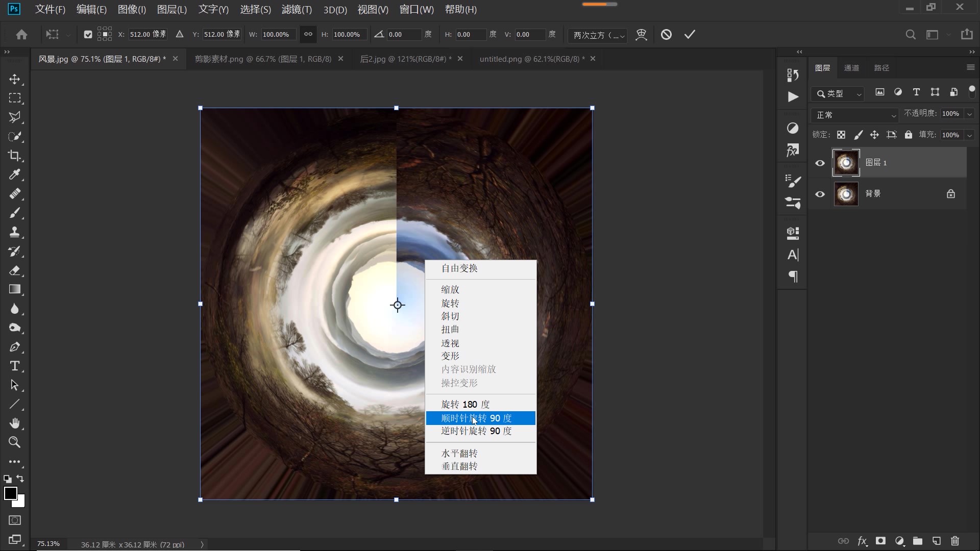Toggle the W/H aspect ratio link
Screen dimensions: 980x551
point(308,34)
